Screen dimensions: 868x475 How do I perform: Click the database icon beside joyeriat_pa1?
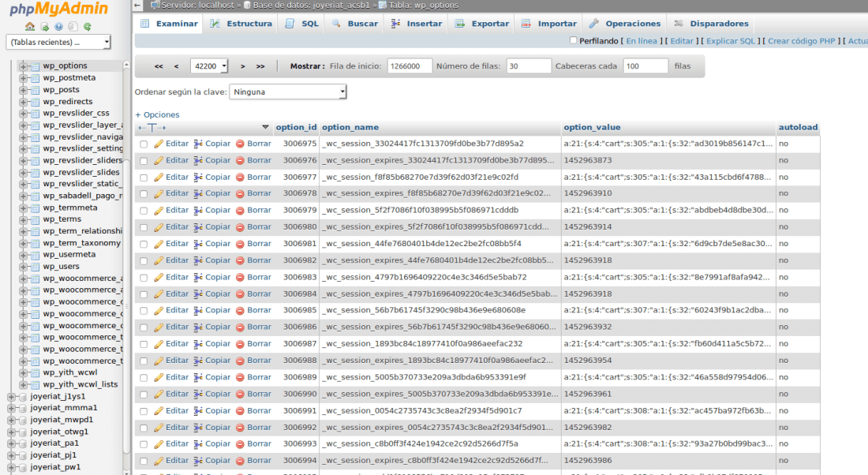[x=23, y=443]
